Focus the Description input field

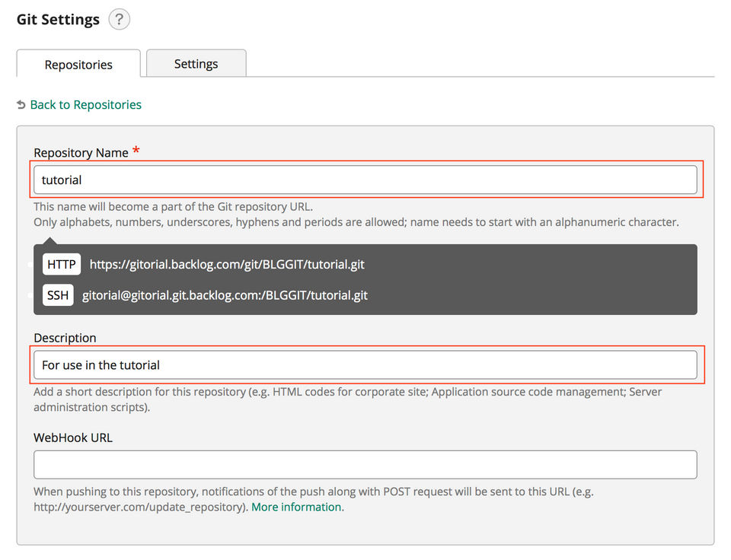click(x=365, y=365)
